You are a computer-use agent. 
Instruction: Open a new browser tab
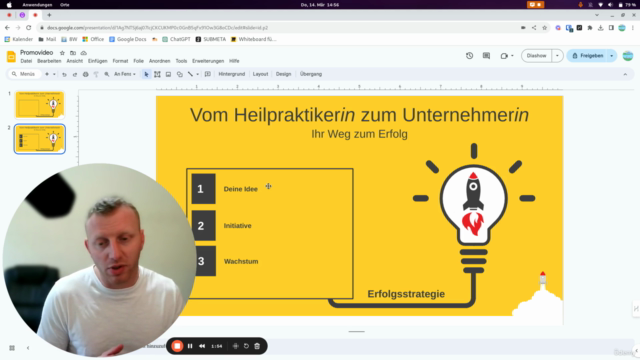tap(49, 15)
